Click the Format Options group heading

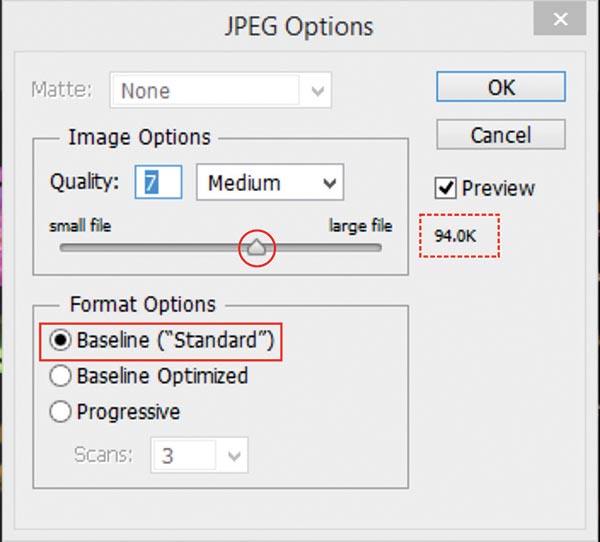click(142, 303)
